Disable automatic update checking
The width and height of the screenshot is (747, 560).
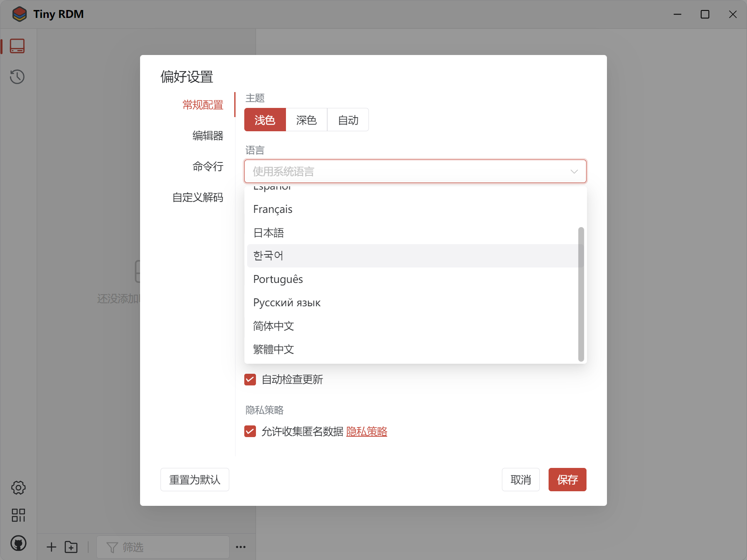click(250, 380)
